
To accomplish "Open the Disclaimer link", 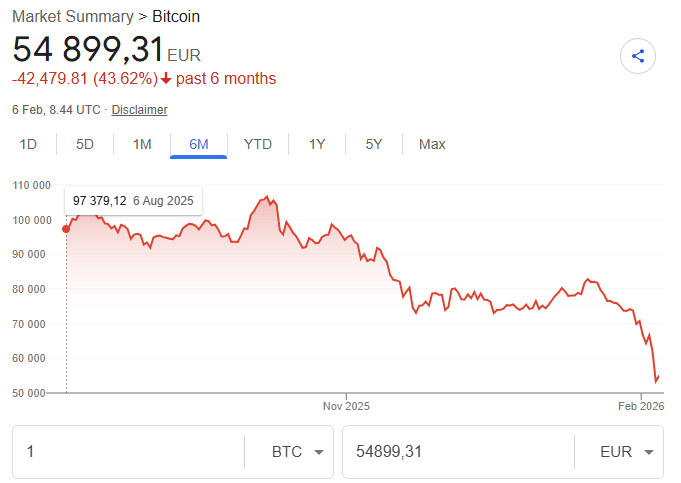I will pos(139,110).
